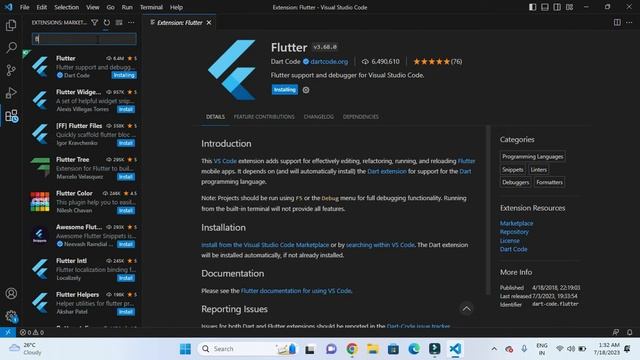Open the Manage gear in activity bar

click(11, 316)
